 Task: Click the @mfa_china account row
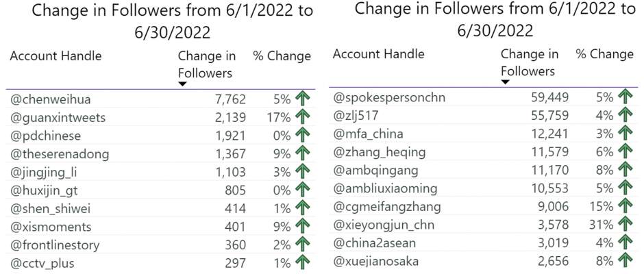click(x=484, y=134)
